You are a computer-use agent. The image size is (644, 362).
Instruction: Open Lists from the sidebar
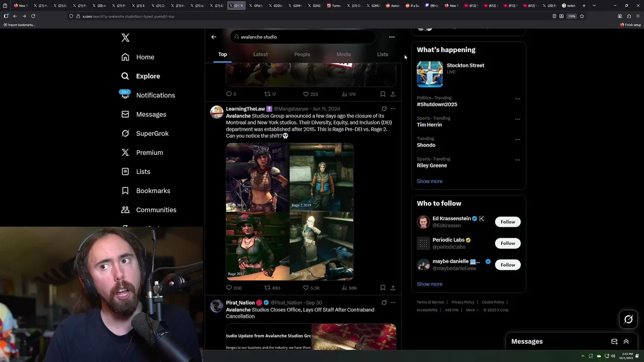(x=136, y=171)
